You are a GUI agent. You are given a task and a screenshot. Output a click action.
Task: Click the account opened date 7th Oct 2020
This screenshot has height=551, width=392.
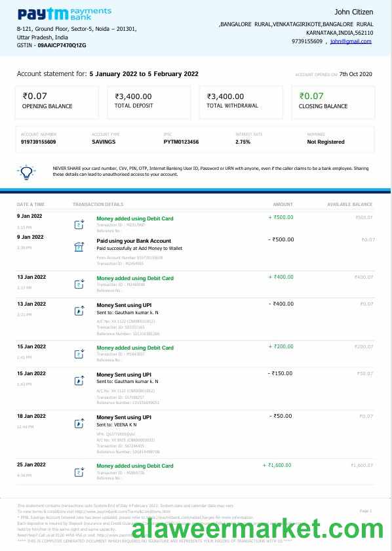tap(355, 74)
